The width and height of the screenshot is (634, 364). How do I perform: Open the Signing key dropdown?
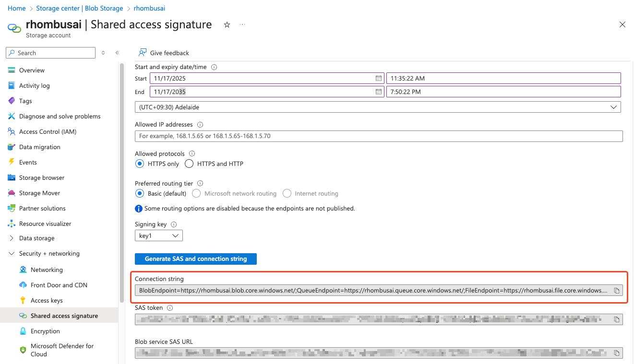158,235
